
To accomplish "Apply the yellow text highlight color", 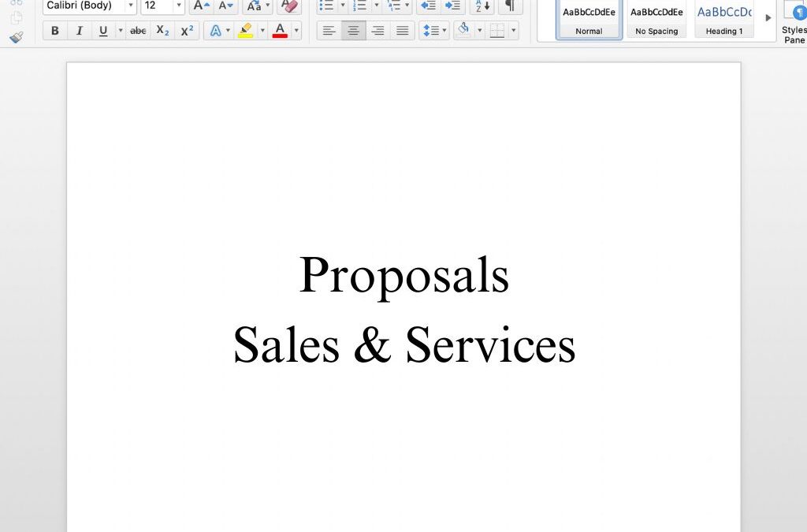I will click(x=246, y=31).
